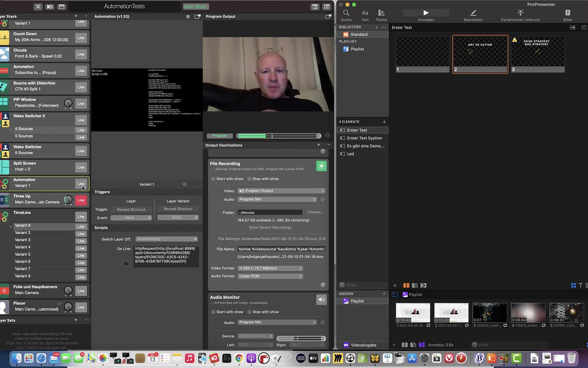
Task: Select the Standard library item
Action: (359, 34)
